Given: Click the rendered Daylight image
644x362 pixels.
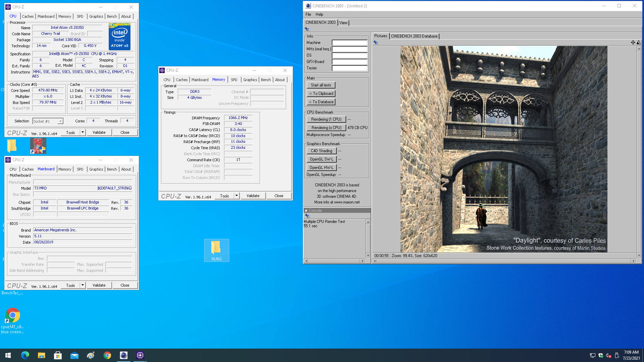Looking at the screenshot, I should (504, 149).
